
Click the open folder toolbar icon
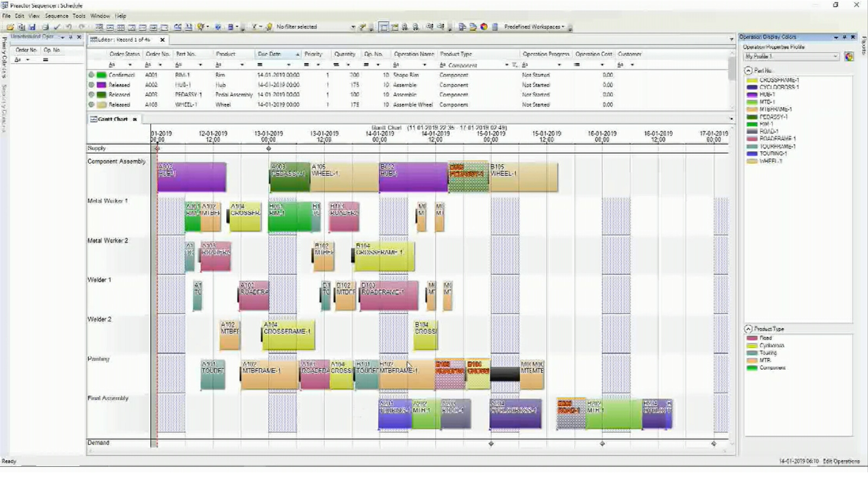pyautogui.click(x=10, y=27)
